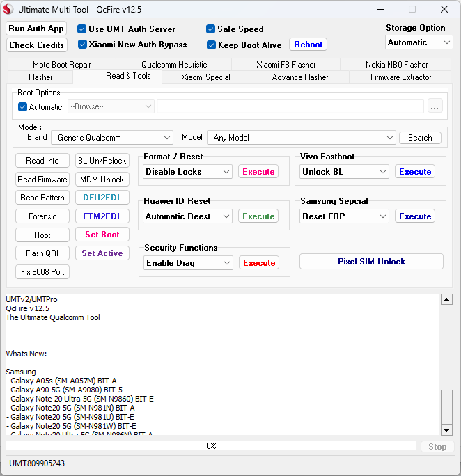Execute the Samsung Sepcial action
Screen dimensions: 461x476
415,216
